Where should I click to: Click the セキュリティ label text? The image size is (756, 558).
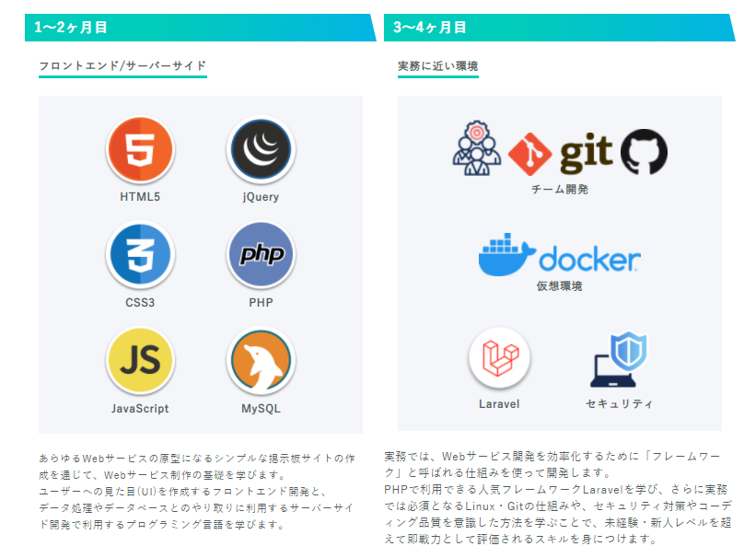pos(619,404)
